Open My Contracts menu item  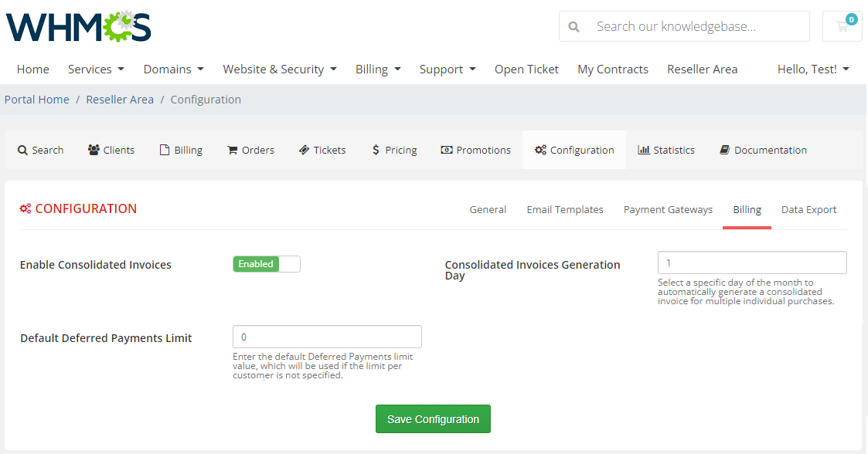613,69
